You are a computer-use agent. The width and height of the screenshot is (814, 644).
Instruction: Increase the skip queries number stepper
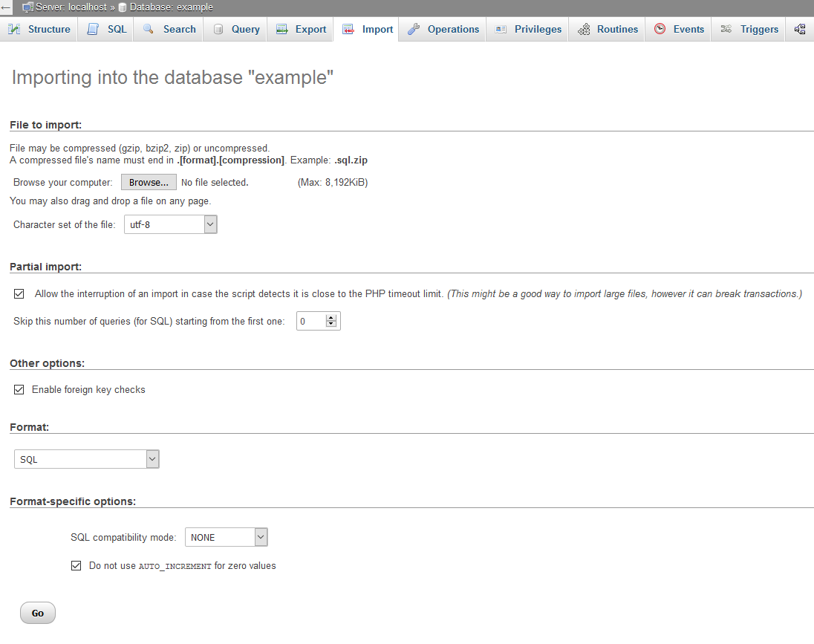331,318
